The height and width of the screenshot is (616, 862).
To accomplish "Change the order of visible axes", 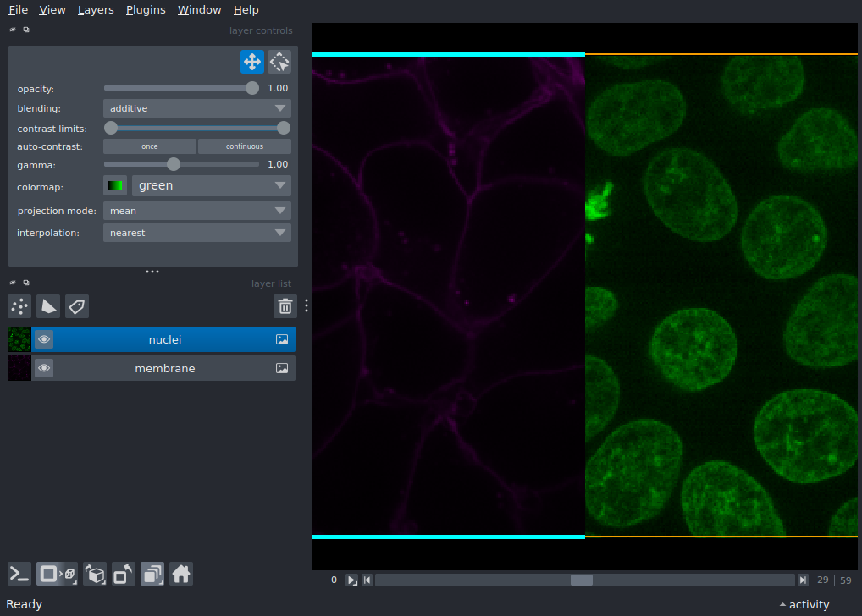I will (95, 575).
